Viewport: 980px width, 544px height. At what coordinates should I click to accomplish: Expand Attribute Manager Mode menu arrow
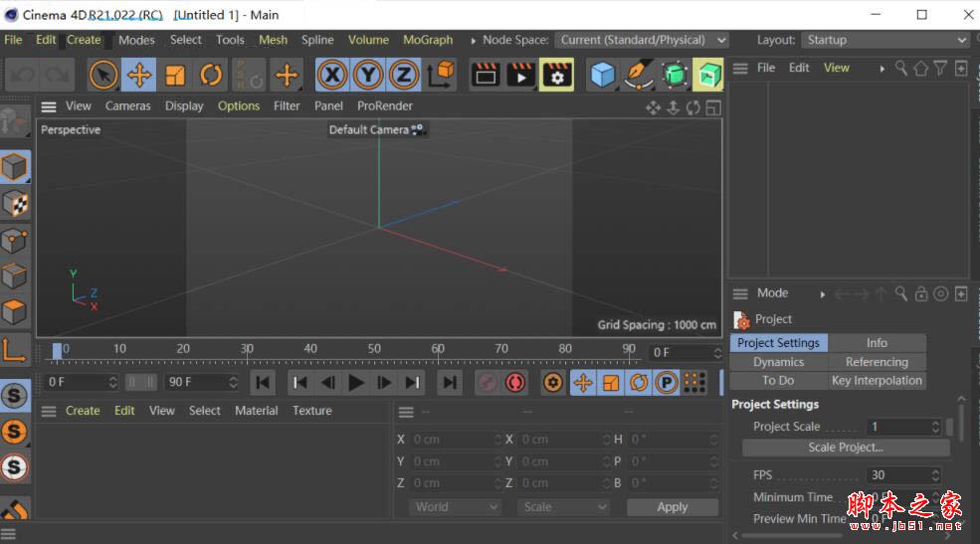pyautogui.click(x=823, y=294)
